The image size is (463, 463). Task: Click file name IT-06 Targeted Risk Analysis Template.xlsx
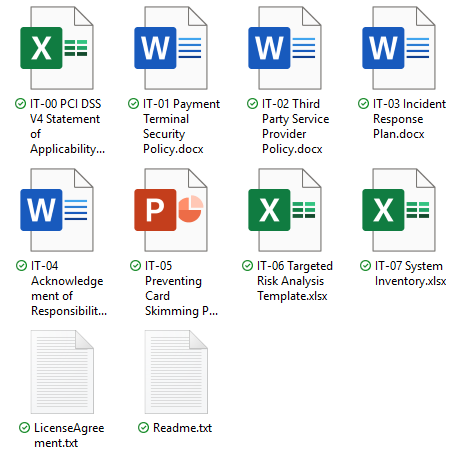(x=295, y=281)
